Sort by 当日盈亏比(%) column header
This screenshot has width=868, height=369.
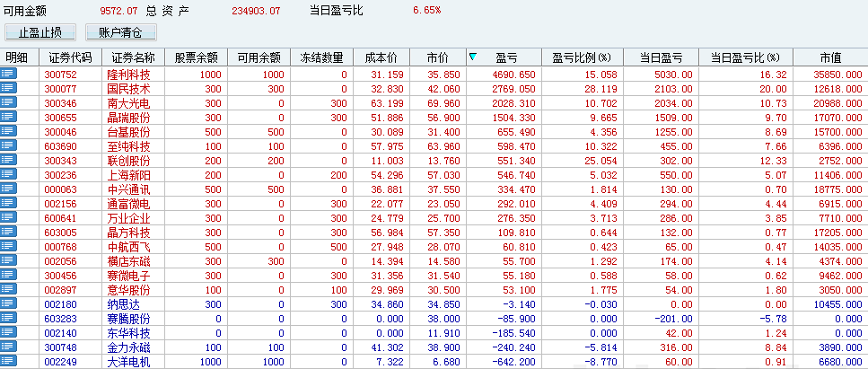point(746,57)
